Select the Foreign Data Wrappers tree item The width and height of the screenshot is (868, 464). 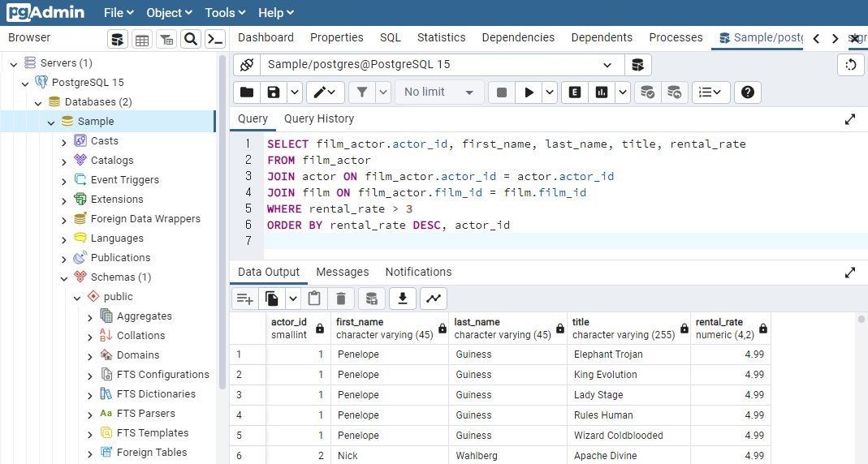click(145, 219)
